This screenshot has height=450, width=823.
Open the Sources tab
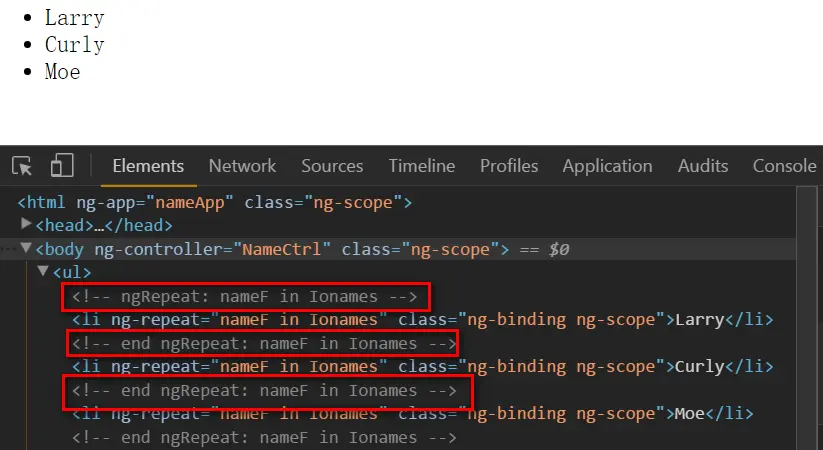coord(332,166)
